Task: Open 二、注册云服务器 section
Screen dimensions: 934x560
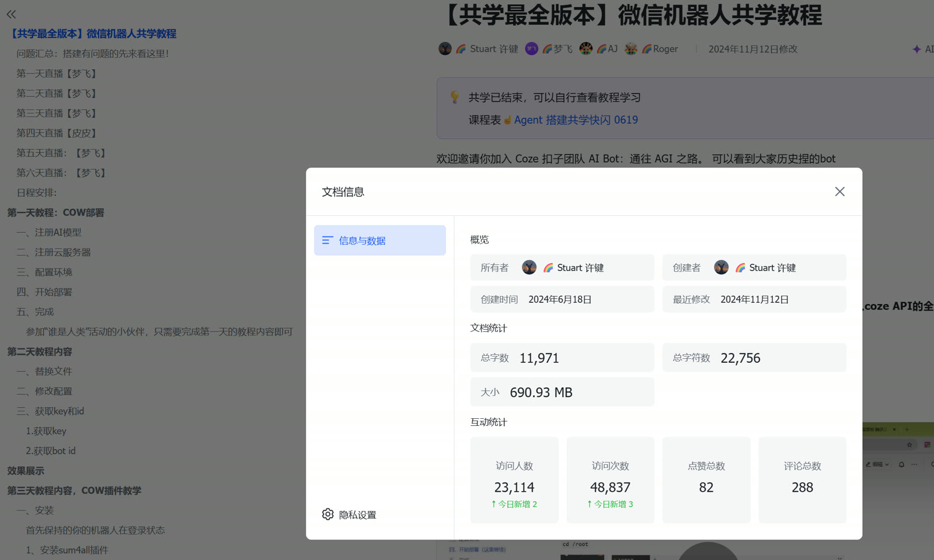Action: [x=54, y=252]
